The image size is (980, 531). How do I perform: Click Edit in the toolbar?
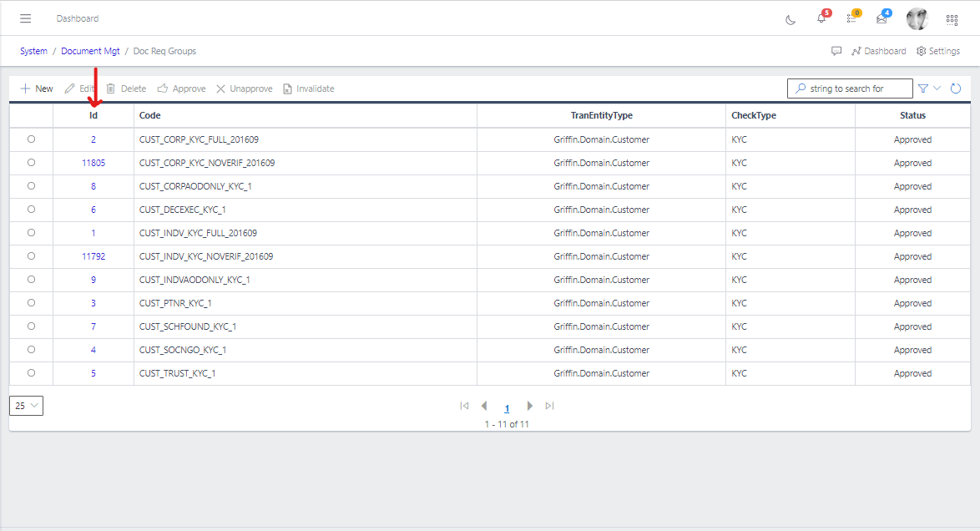79,88
